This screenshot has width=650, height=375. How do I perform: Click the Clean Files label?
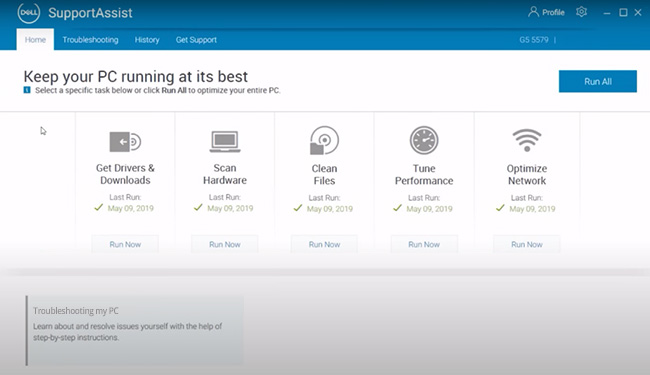(324, 174)
